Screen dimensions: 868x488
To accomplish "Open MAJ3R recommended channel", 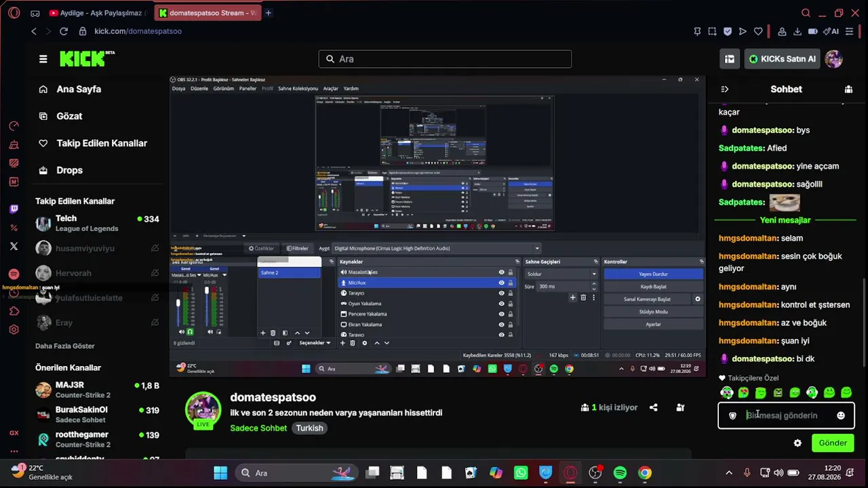I will click(98, 390).
